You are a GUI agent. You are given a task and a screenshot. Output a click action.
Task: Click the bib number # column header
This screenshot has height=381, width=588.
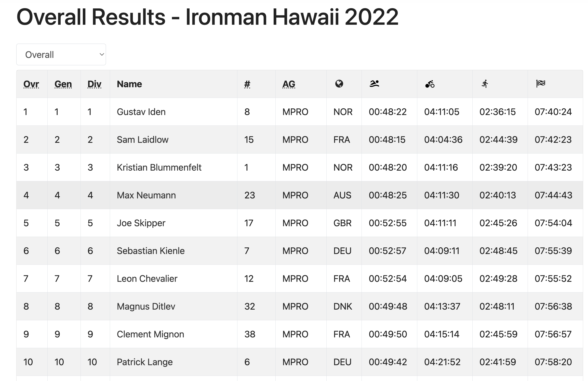point(247,84)
